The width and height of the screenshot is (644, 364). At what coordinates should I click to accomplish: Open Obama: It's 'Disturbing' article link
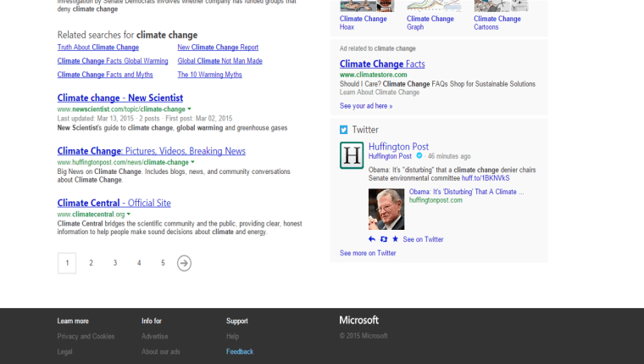coord(467,192)
